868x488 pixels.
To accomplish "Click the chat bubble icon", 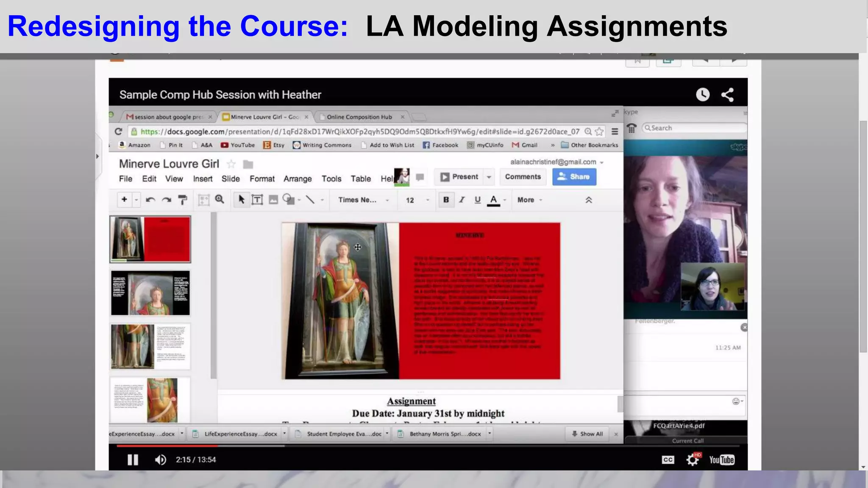I will point(420,177).
